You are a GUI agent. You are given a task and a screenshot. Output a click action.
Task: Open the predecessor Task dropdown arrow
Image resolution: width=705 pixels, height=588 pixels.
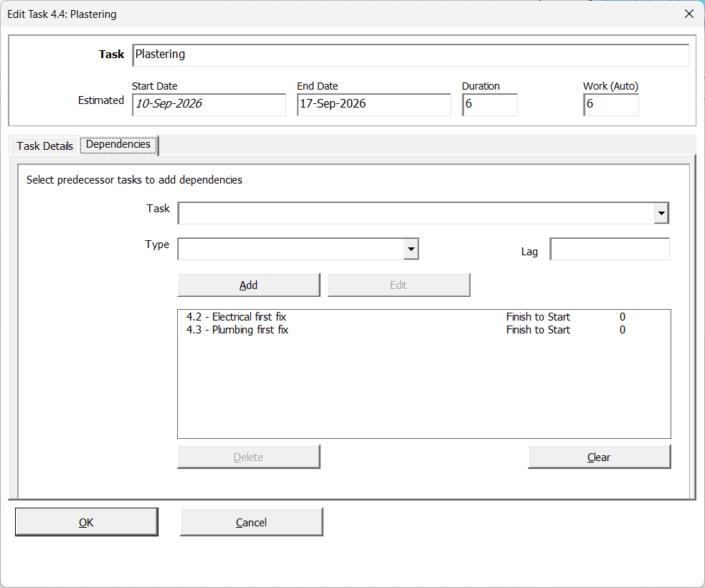pyautogui.click(x=661, y=213)
